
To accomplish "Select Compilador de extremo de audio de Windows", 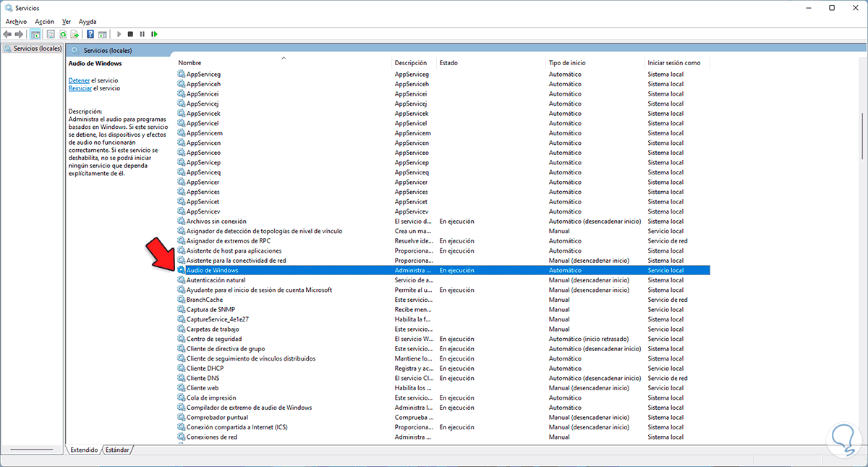I will (x=249, y=408).
